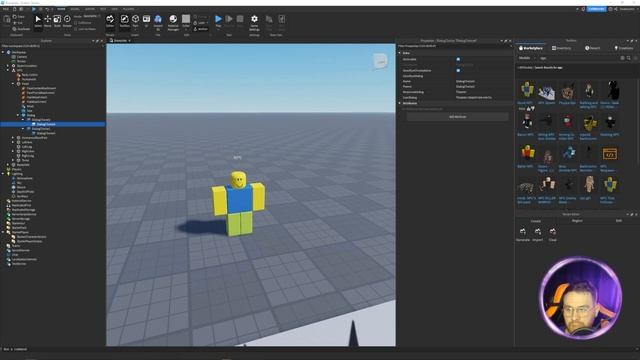Click the Collaborate button

click(596, 9)
